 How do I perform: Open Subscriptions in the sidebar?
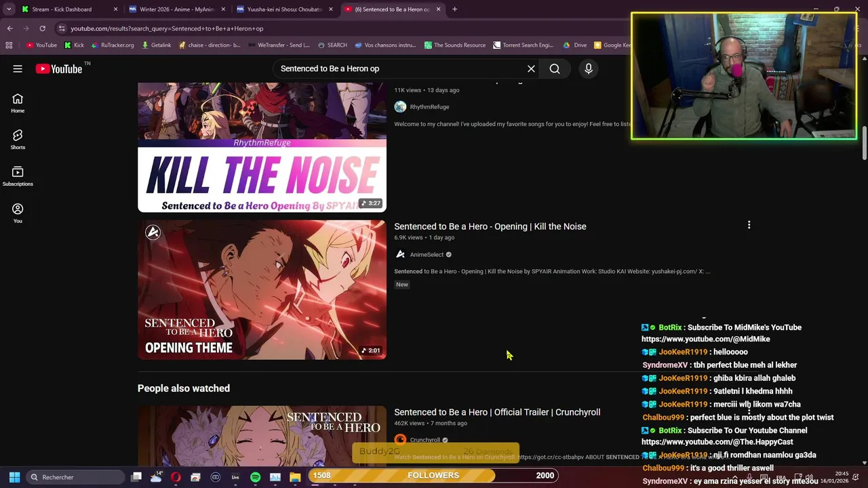tap(18, 176)
